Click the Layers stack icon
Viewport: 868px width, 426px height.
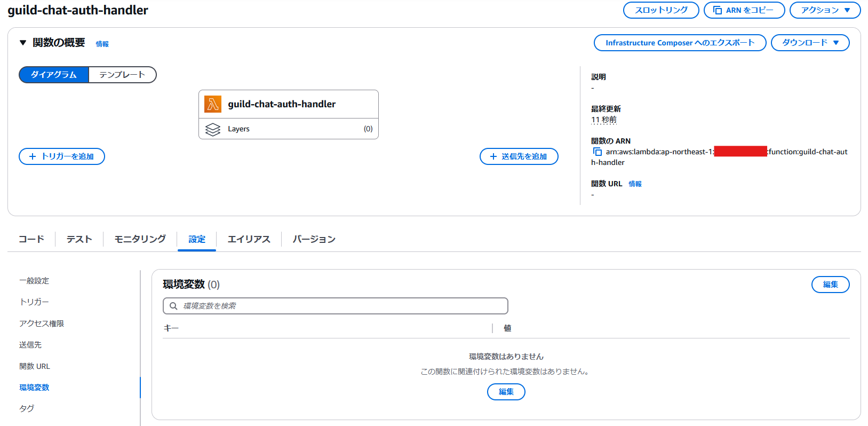(x=213, y=129)
